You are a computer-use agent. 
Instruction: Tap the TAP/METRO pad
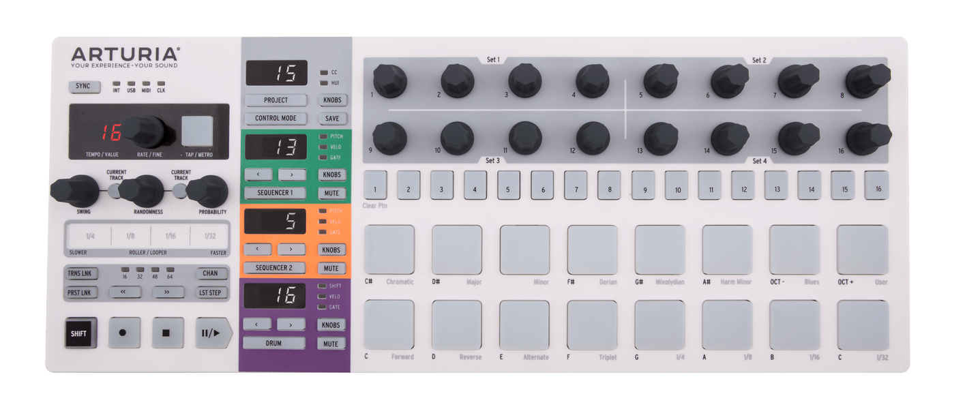[198, 130]
